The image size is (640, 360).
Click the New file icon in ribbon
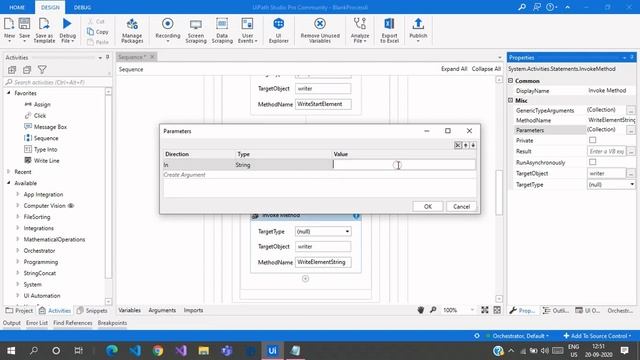(x=9, y=24)
